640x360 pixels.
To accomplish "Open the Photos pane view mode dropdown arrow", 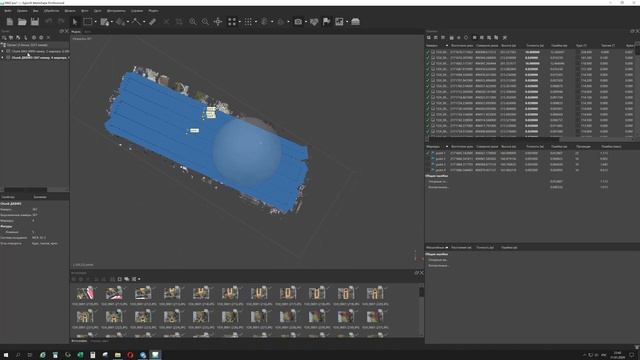I will [x=139, y=279].
